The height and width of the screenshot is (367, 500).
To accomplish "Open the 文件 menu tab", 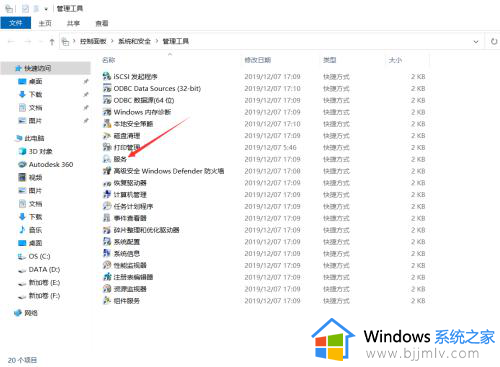I will point(16,23).
